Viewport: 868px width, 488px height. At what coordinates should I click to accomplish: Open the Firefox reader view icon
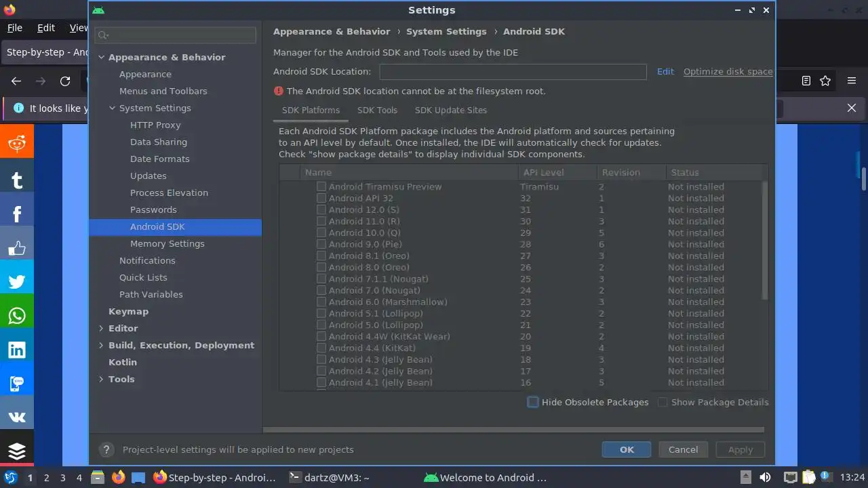click(x=806, y=81)
